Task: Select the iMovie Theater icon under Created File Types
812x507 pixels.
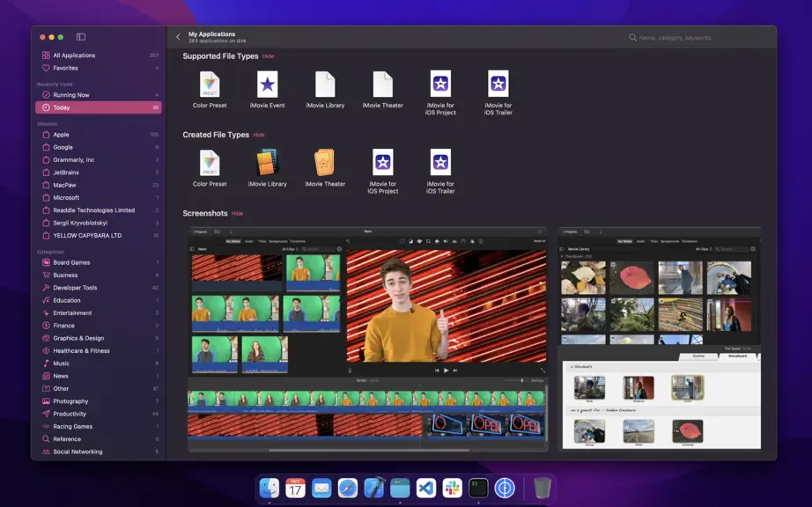Action: coord(325,163)
